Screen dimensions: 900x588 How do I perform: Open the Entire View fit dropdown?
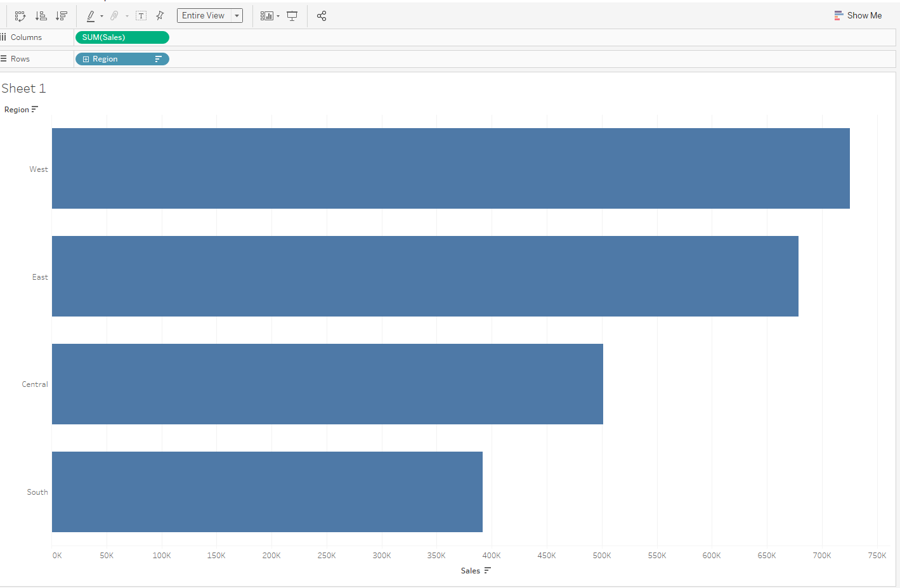point(210,16)
